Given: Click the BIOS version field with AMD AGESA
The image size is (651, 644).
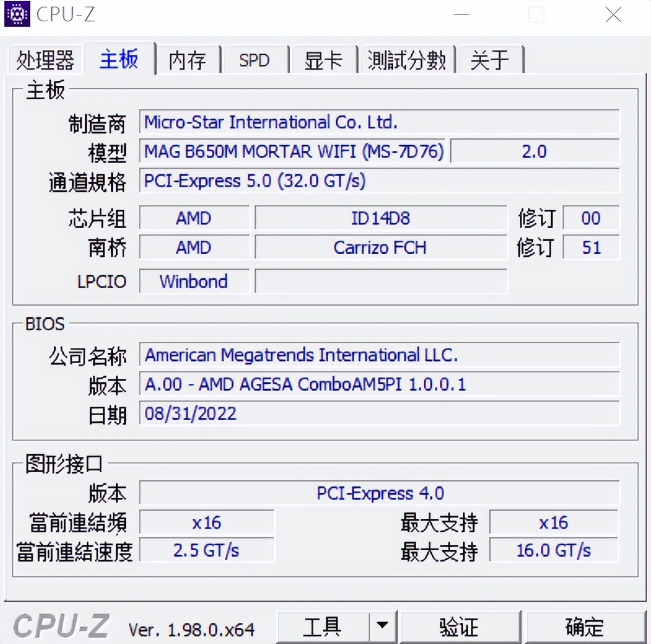Looking at the screenshot, I should click(x=380, y=384).
